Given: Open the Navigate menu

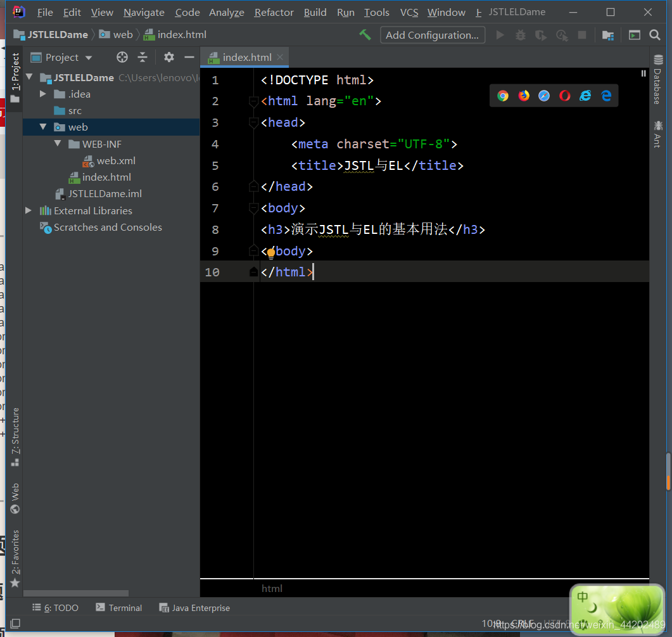Looking at the screenshot, I should pos(144,13).
